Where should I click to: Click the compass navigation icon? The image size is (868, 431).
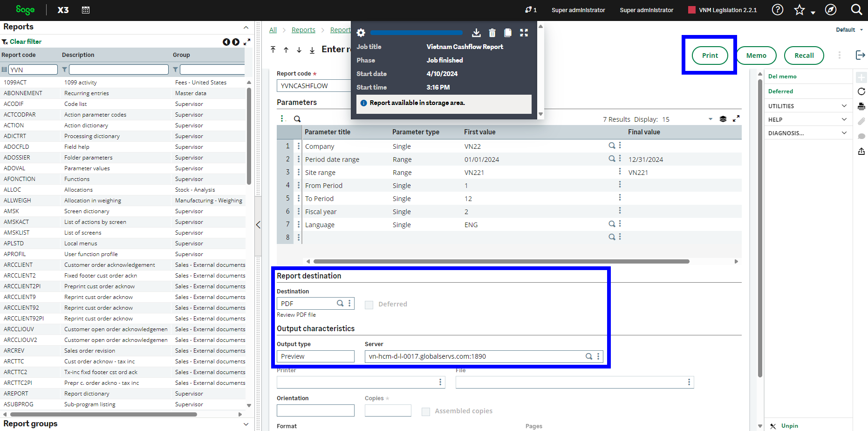[x=830, y=10]
